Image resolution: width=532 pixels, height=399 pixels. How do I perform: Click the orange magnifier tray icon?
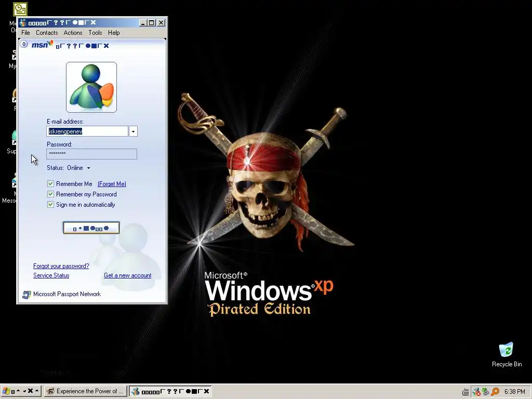coord(495,392)
